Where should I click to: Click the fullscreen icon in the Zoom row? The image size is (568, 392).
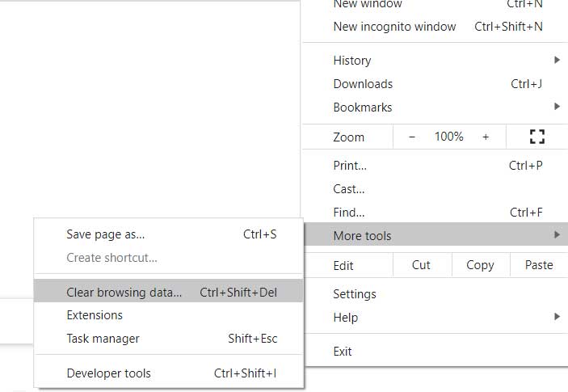click(x=536, y=137)
